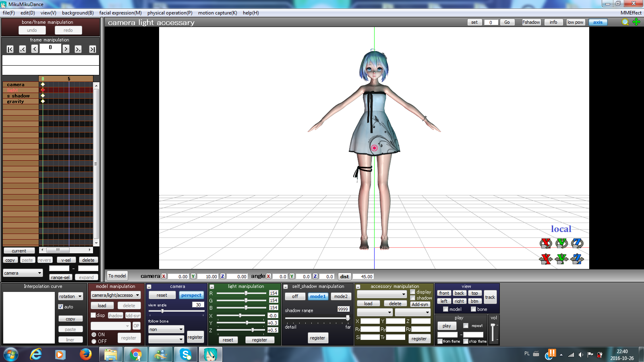The width and height of the screenshot is (644, 362).
Task: Click the yellow zoom magnifier icon
Action: coord(625,22)
